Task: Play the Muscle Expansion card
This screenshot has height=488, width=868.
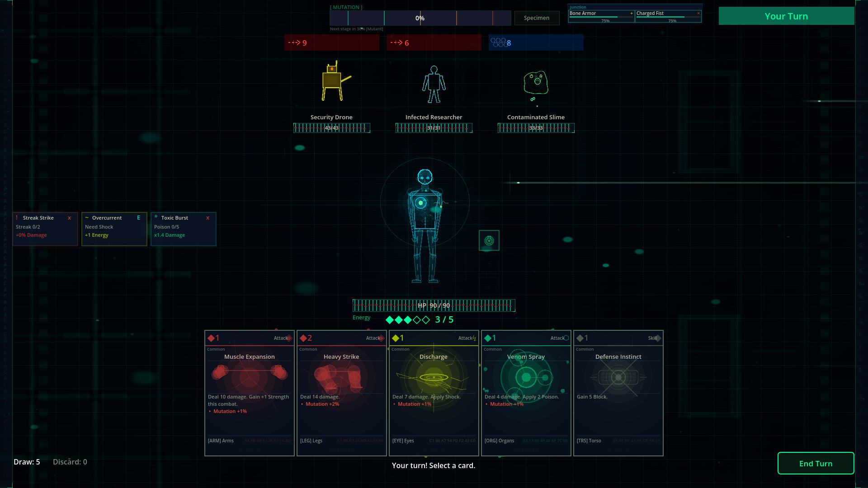Action: 249,393
